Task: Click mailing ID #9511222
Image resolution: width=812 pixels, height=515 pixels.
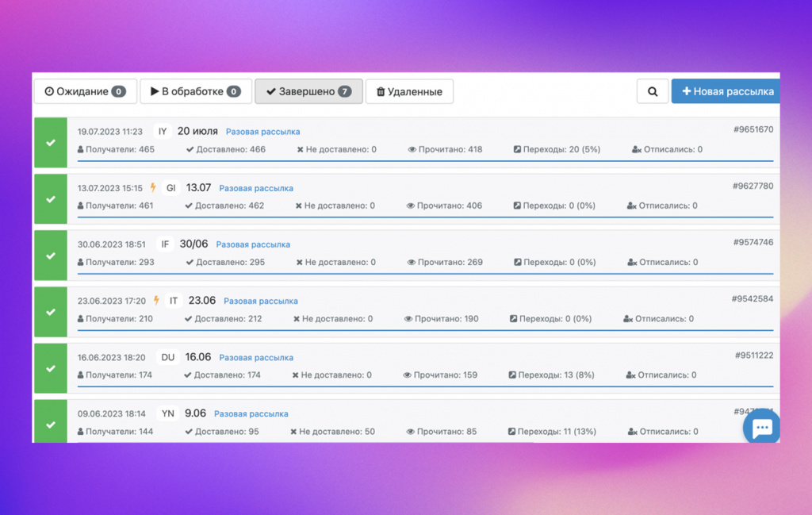Action: pos(754,356)
